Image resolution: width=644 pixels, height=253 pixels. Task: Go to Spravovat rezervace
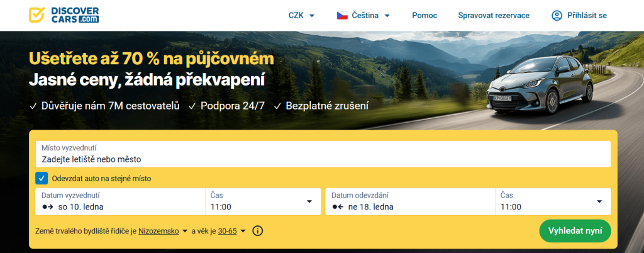point(494,15)
